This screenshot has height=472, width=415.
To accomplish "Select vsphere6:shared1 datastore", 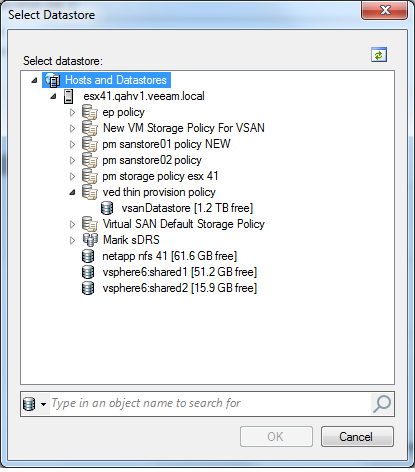I will pyautogui.click(x=180, y=272).
